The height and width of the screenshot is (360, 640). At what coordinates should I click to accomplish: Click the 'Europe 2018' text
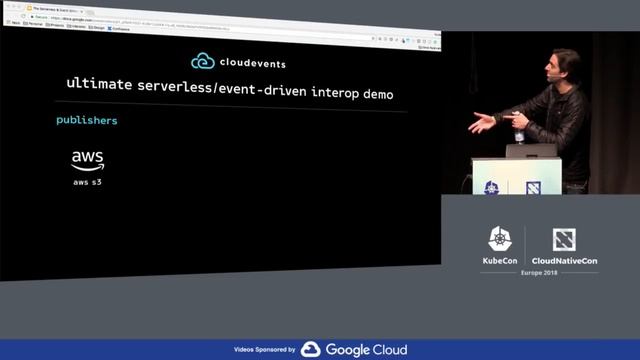tap(539, 273)
